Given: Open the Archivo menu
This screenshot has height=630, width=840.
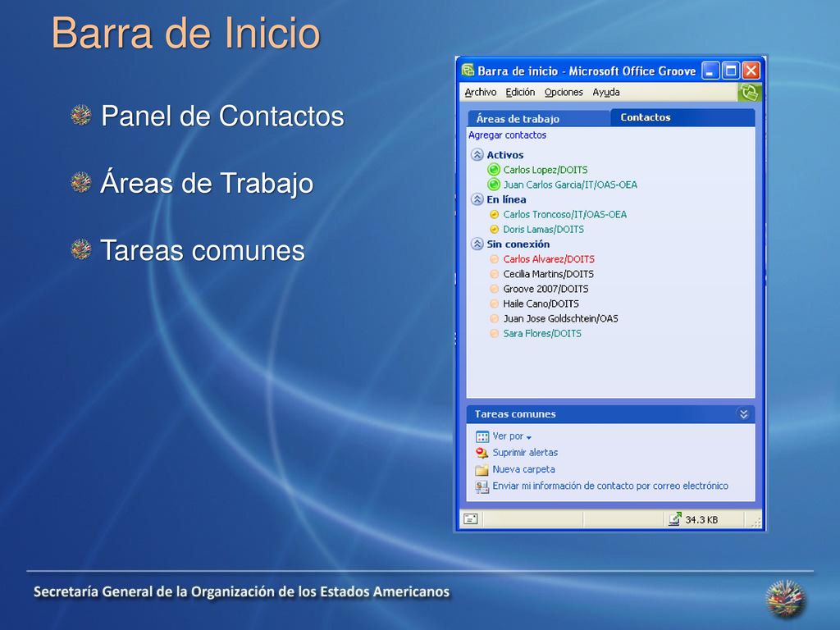Looking at the screenshot, I should click(x=481, y=92).
